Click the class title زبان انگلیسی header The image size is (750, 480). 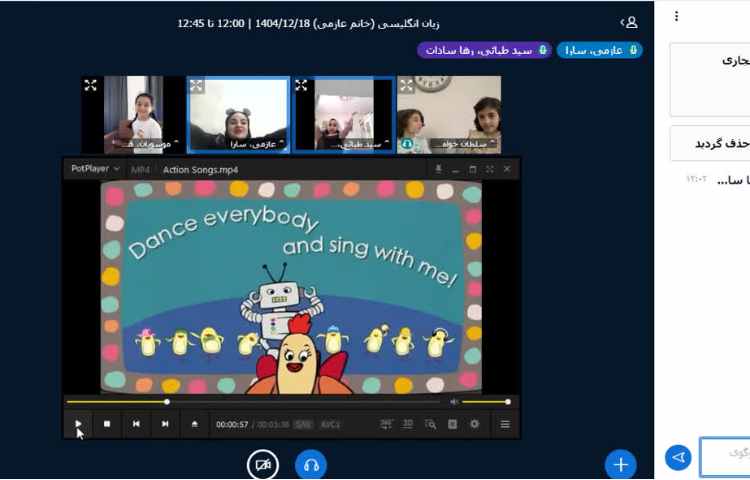[x=309, y=23]
